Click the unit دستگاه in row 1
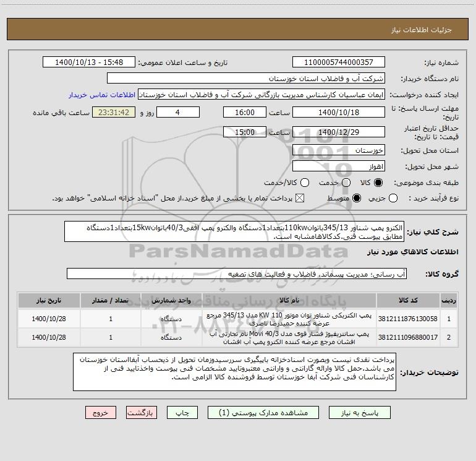 click(171, 319)
